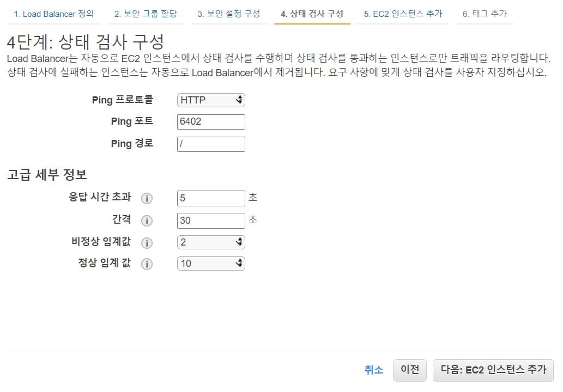Focus the 응답 시간 초과 value field
Screen dimensions: 563x392
210,198
